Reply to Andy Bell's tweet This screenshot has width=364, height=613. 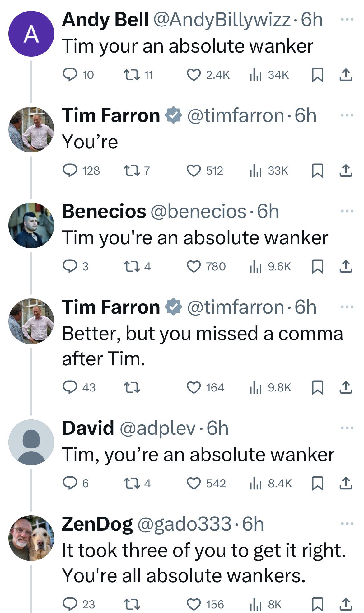point(70,75)
